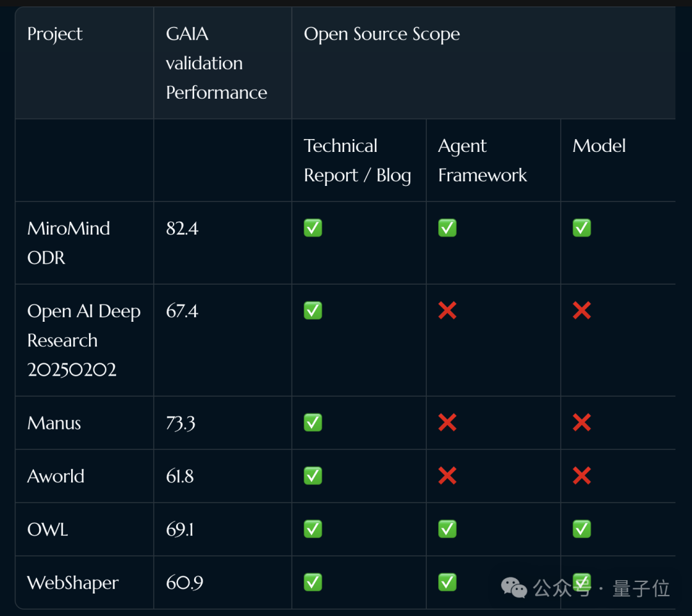Screen dimensions: 692x616
Task: Click Open AI Deep Research Technical Report checkmark
Action: point(313,310)
